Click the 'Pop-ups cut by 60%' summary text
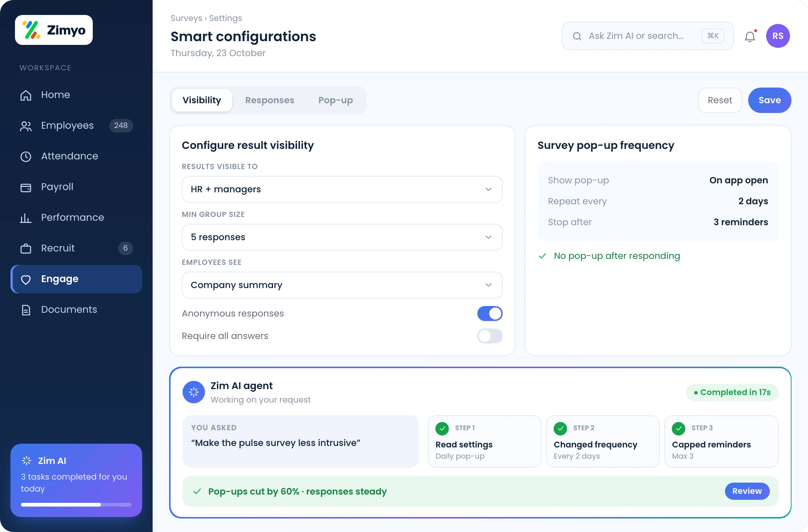The width and height of the screenshot is (808, 532). pyautogui.click(x=297, y=492)
